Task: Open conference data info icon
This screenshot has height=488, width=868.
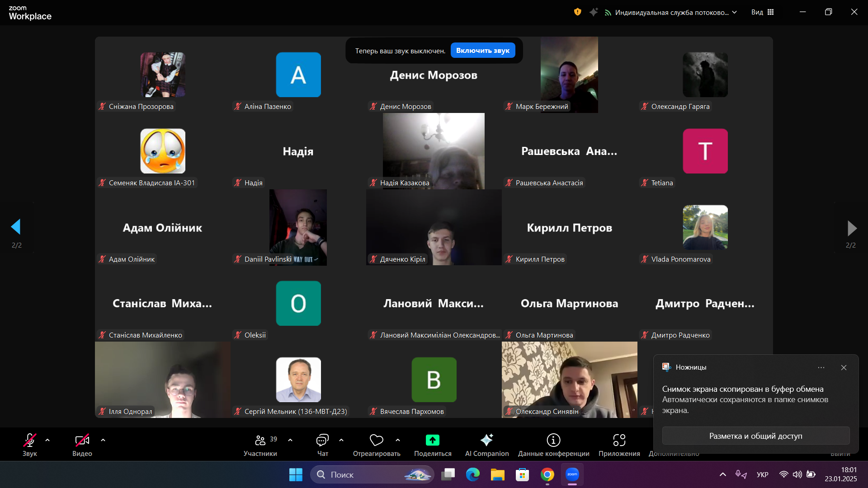Action: tap(553, 440)
